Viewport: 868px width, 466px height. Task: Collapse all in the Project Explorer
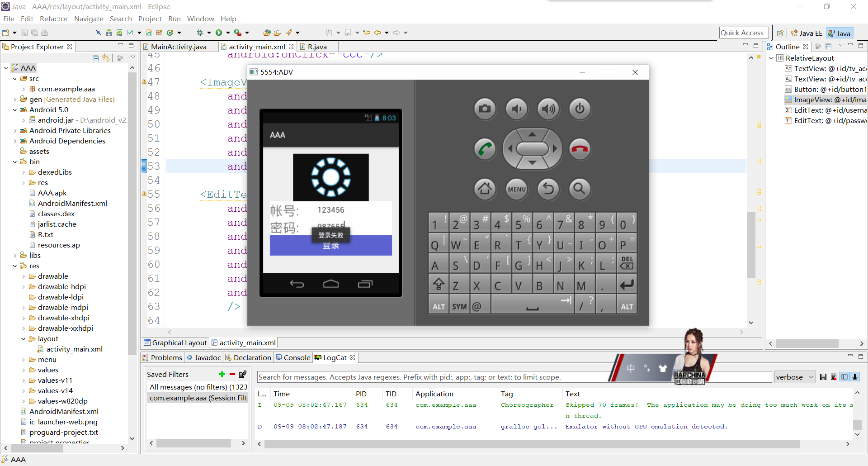pyautogui.click(x=95, y=58)
